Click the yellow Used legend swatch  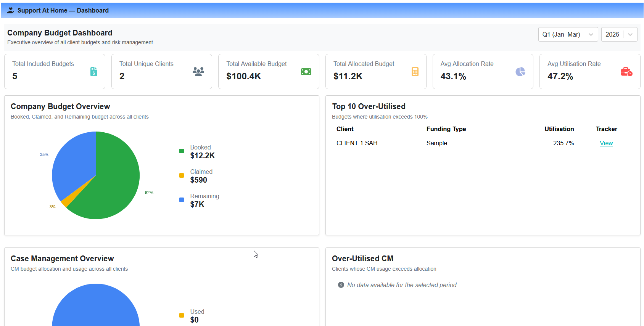pyautogui.click(x=182, y=315)
